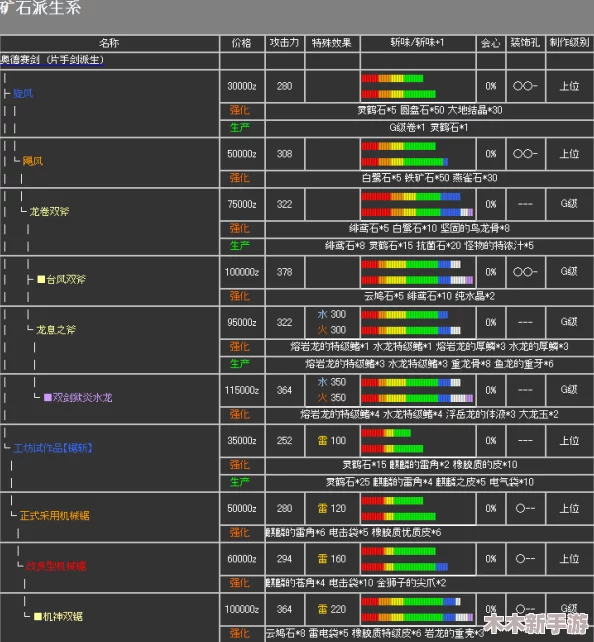Click the 价格 column header
Viewport: 594px width, 642px height.
coord(242,43)
